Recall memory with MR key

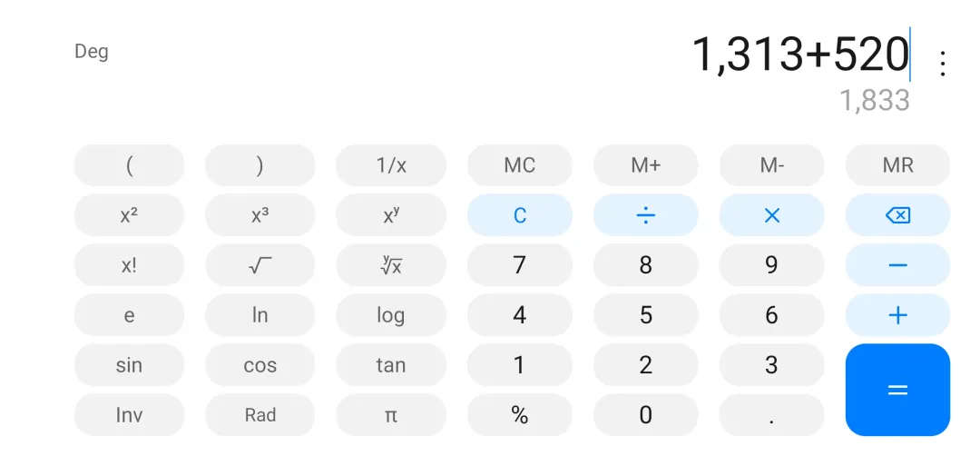pos(897,165)
